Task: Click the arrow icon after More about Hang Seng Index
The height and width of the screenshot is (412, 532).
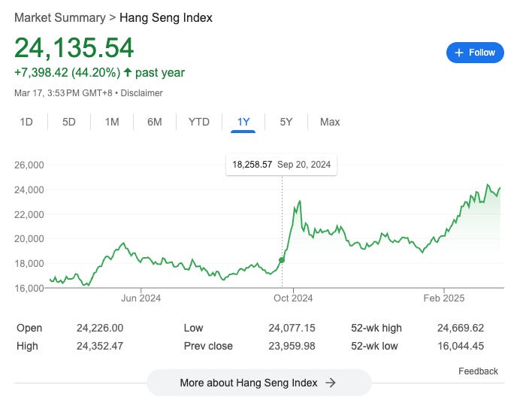Action: [330, 383]
